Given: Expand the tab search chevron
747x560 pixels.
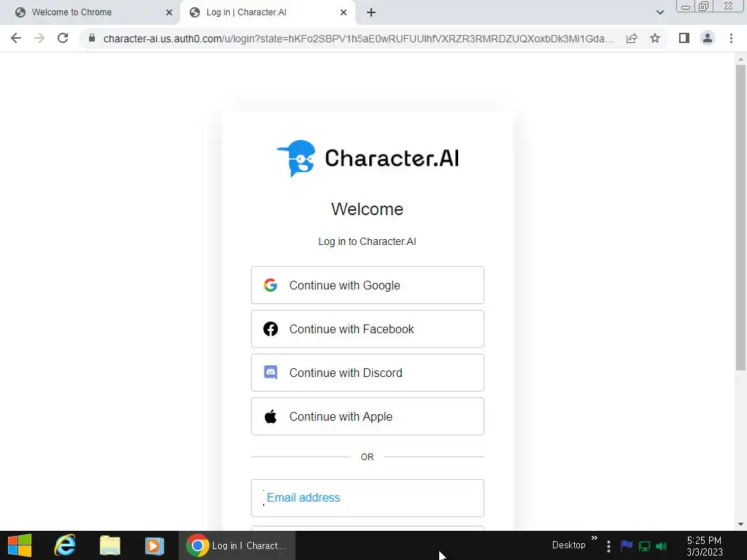Looking at the screenshot, I should click(659, 12).
